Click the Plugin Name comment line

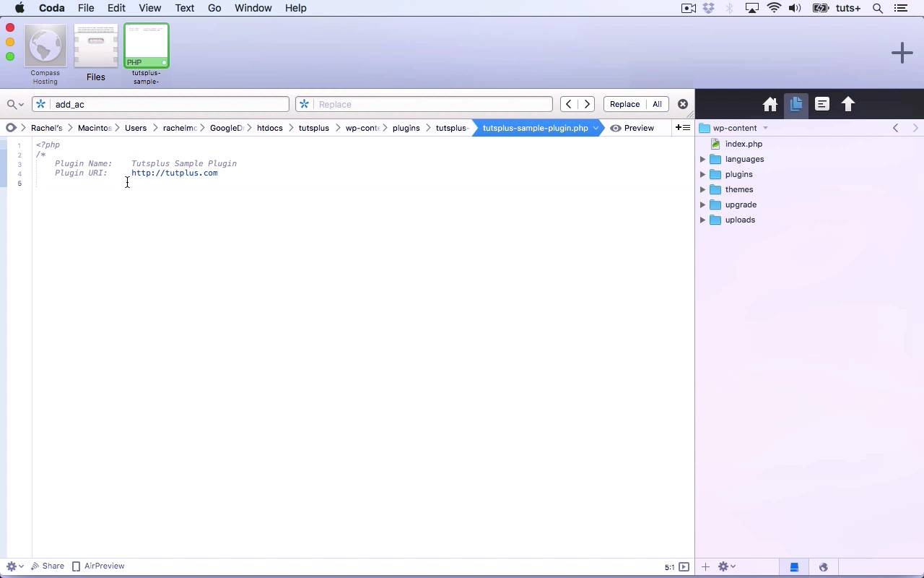click(x=146, y=163)
